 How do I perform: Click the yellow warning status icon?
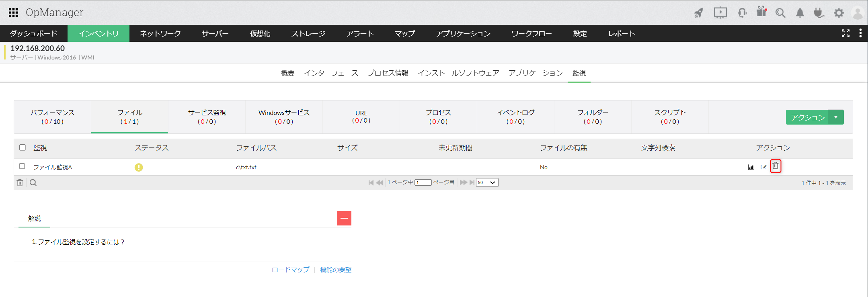coord(139,167)
